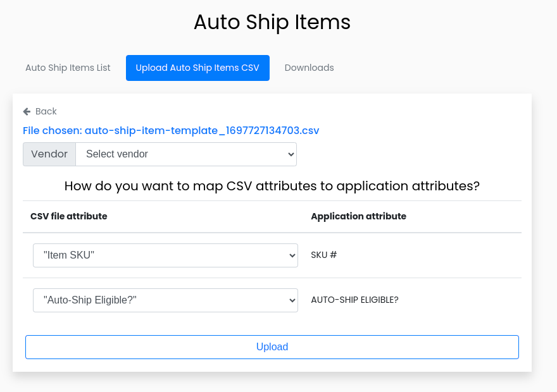Open the Auto Ship Items List tab
The width and height of the screenshot is (557, 392).
[68, 68]
